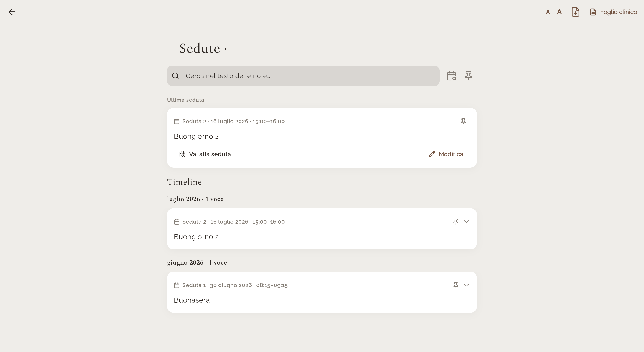Decrease font size with small A
The image size is (644, 352).
tap(548, 12)
